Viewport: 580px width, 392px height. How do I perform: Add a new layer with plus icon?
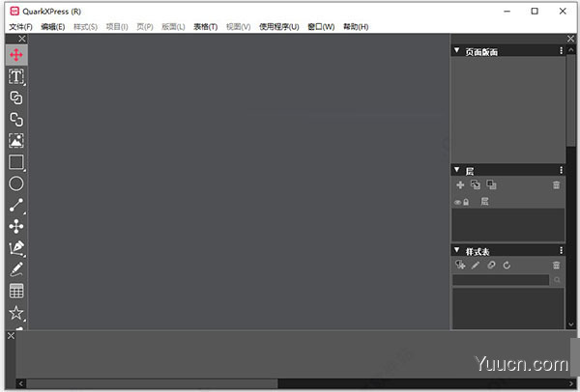click(460, 185)
